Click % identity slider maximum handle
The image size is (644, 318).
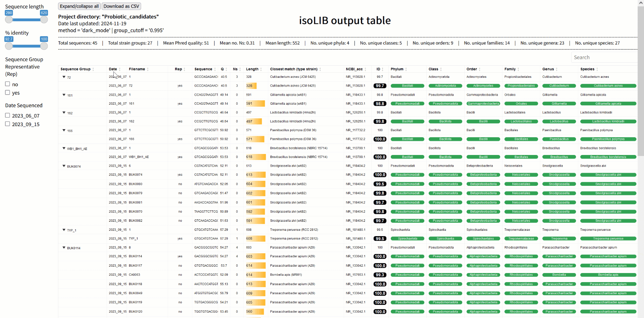tap(44, 46)
